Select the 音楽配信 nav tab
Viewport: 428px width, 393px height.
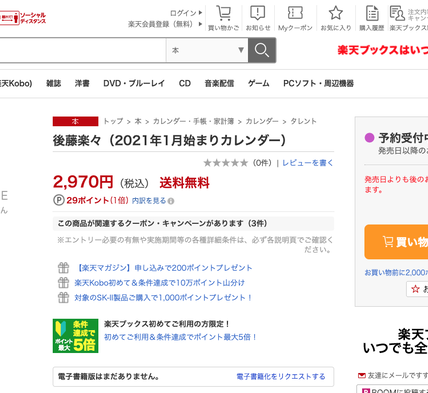point(219,83)
